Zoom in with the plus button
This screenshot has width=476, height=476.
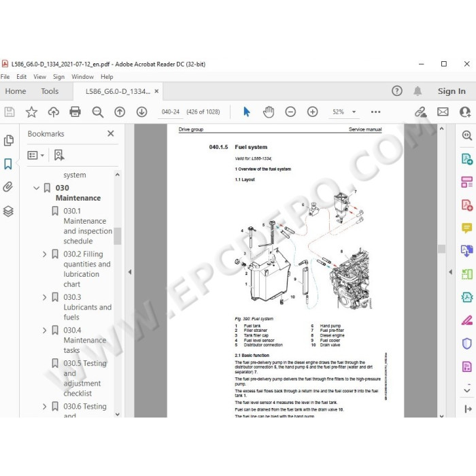(312, 112)
